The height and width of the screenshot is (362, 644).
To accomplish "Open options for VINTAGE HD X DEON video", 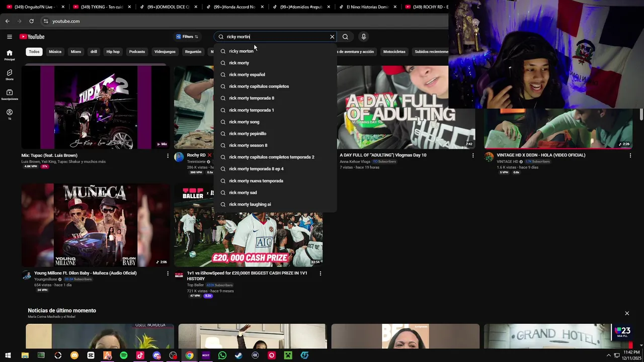I will (630, 155).
